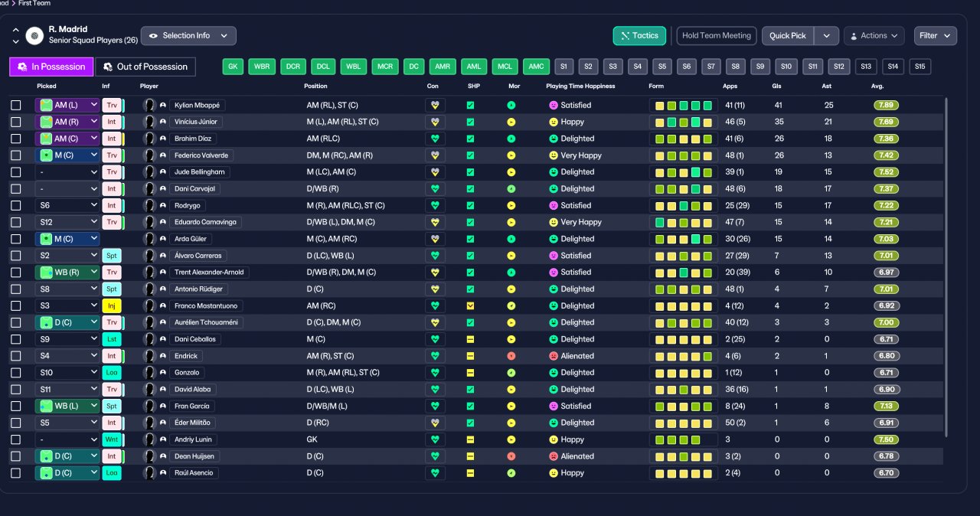Click Arda Güler's morale icon
This screenshot has width=980, height=516.
(511, 239)
